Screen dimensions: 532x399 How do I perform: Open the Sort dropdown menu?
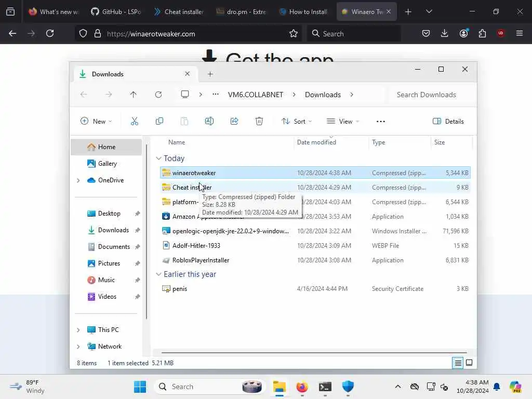[x=297, y=121]
